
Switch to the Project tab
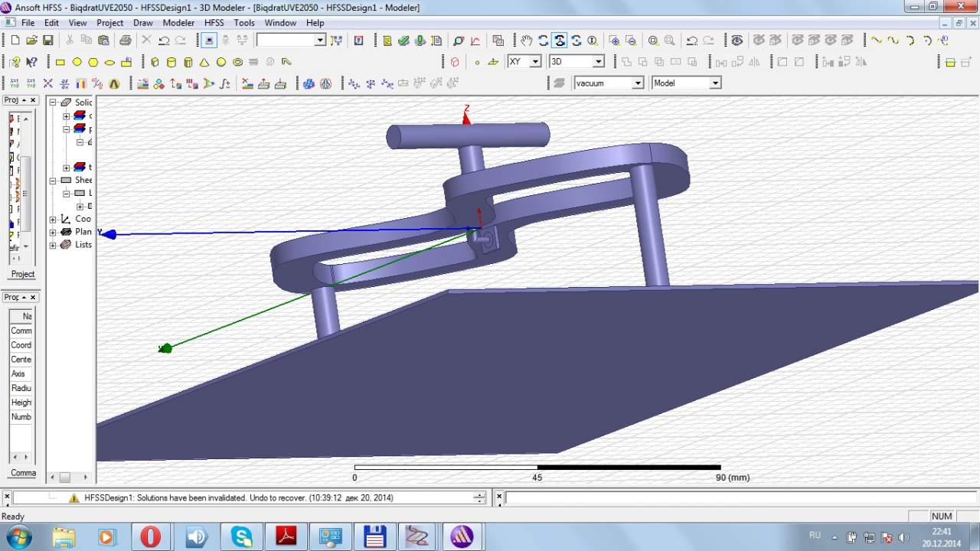(x=22, y=274)
